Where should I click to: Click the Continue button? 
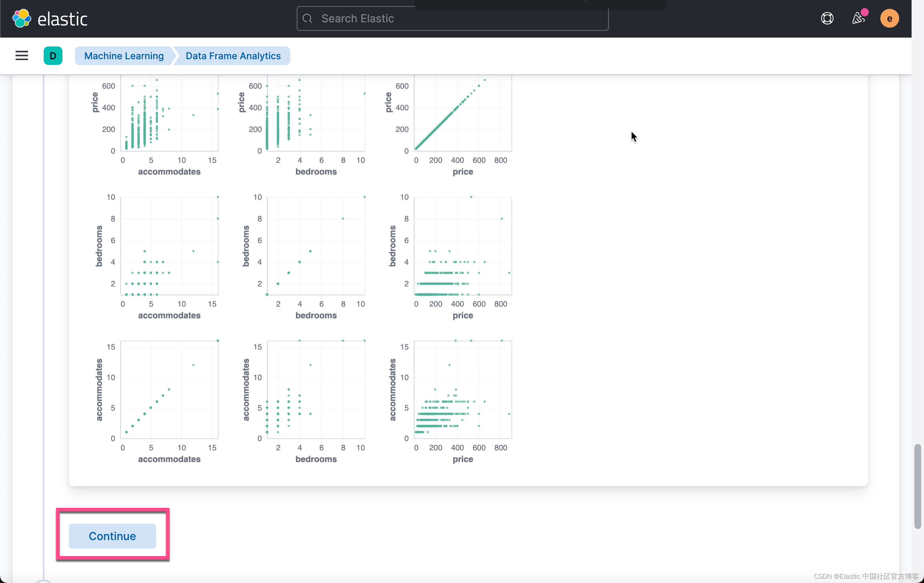pyautogui.click(x=112, y=536)
